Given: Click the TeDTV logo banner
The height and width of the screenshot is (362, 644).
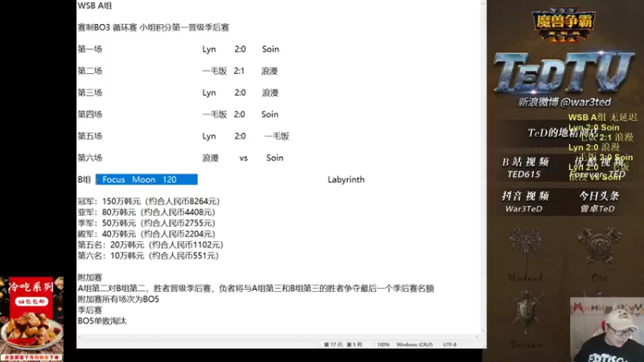Looking at the screenshot, I should pos(564,72).
